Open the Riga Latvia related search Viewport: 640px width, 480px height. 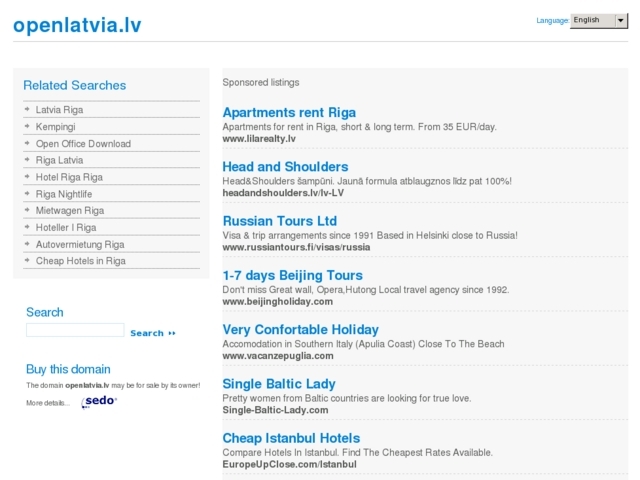[x=59, y=160]
